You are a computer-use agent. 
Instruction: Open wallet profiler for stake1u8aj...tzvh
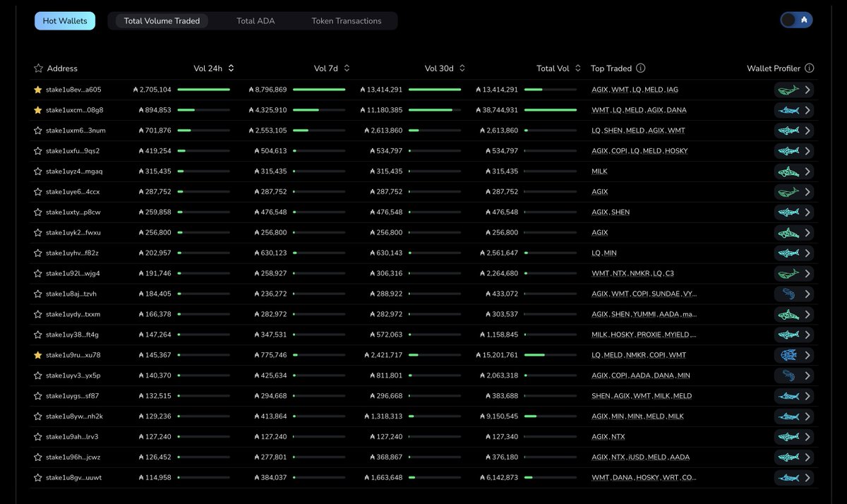(x=794, y=294)
